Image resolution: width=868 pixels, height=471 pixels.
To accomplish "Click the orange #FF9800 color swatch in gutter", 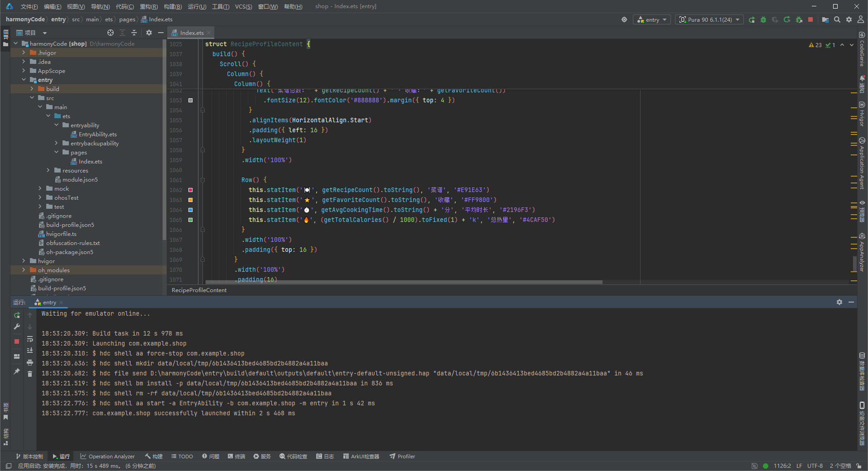I will (x=191, y=200).
